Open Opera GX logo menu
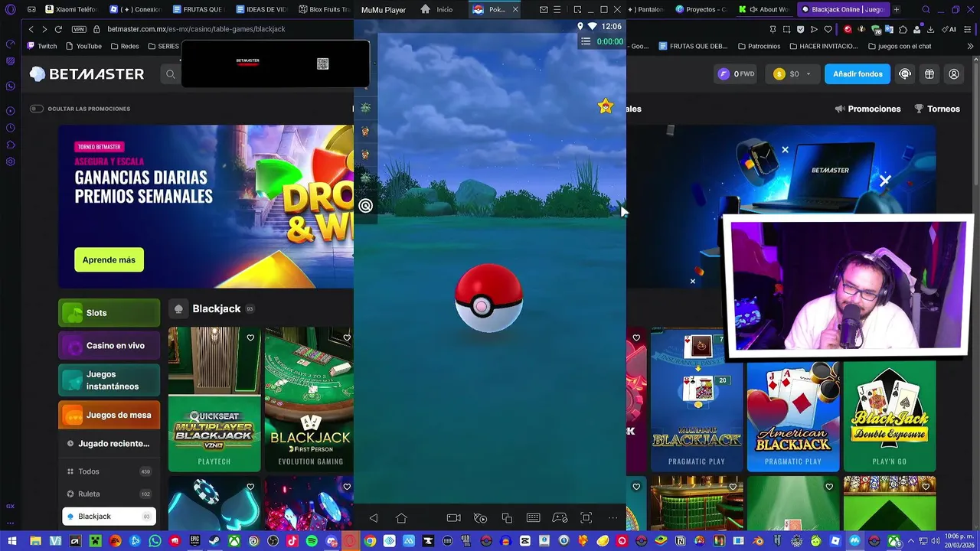Viewport: 980px width, 551px height. (x=10, y=10)
